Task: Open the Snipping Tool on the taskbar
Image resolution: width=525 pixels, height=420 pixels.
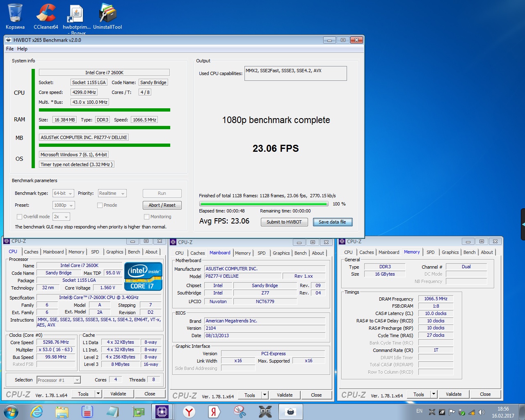Action: pos(240,412)
